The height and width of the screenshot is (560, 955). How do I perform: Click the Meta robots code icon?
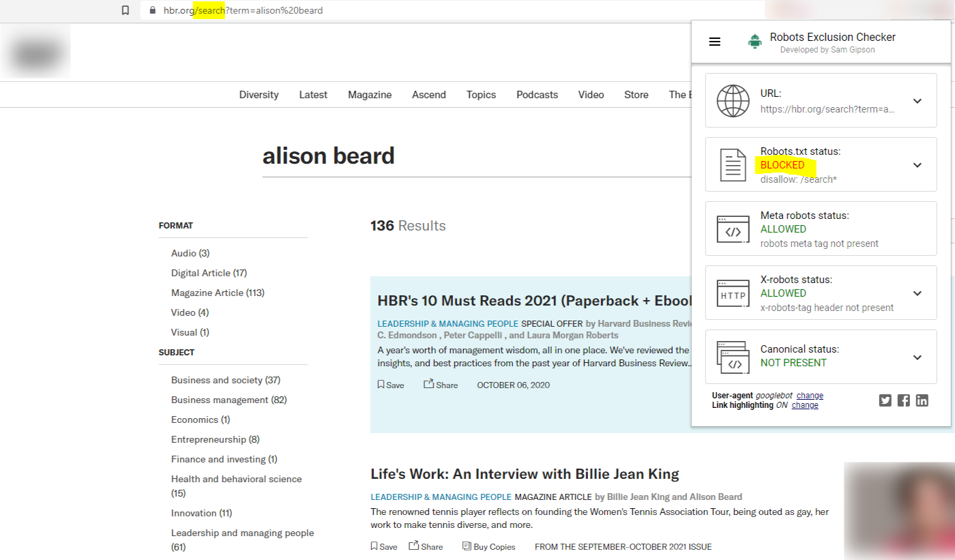(x=733, y=229)
